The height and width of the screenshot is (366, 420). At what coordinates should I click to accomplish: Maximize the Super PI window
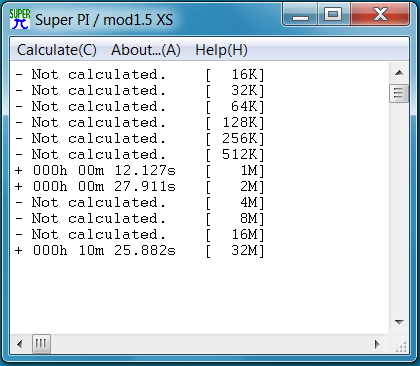[333, 15]
